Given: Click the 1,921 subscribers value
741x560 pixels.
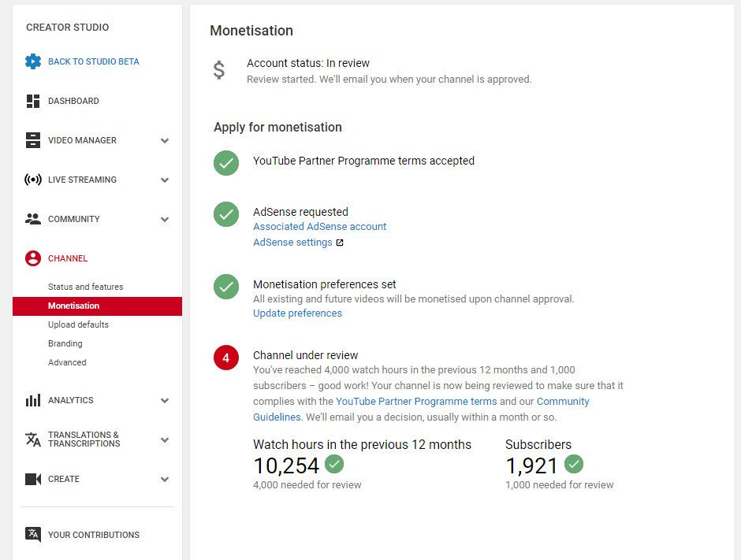Looking at the screenshot, I should [531, 465].
